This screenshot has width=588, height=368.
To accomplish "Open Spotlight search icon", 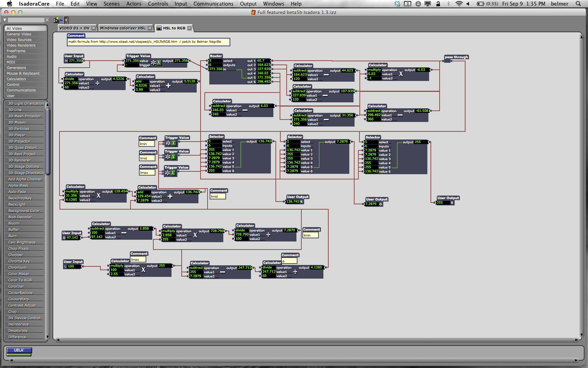I will tap(578, 4).
